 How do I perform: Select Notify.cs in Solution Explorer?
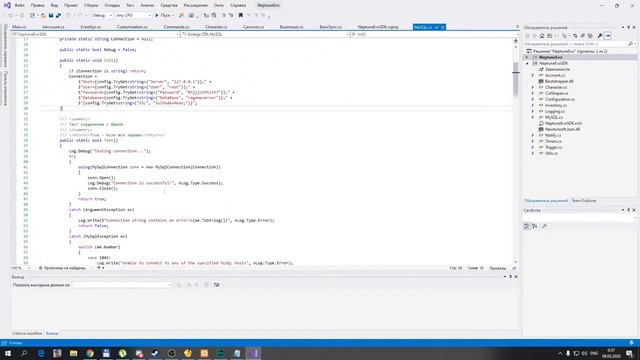click(x=553, y=135)
